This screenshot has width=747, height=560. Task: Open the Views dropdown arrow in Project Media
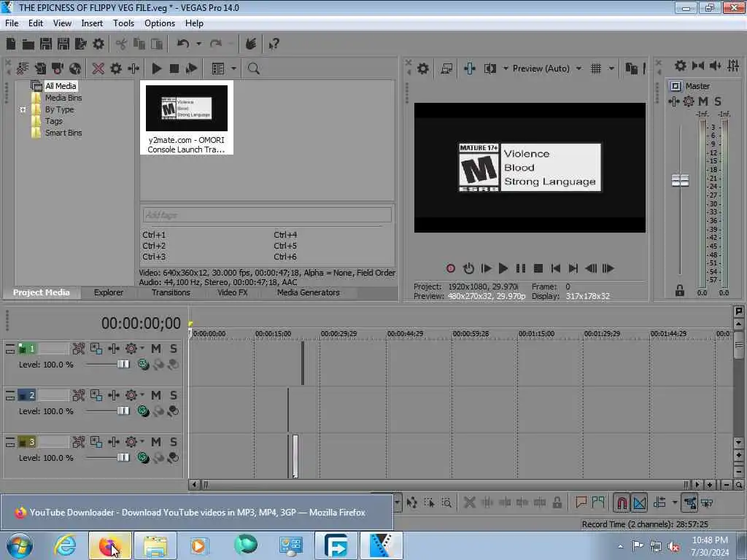[x=233, y=69]
